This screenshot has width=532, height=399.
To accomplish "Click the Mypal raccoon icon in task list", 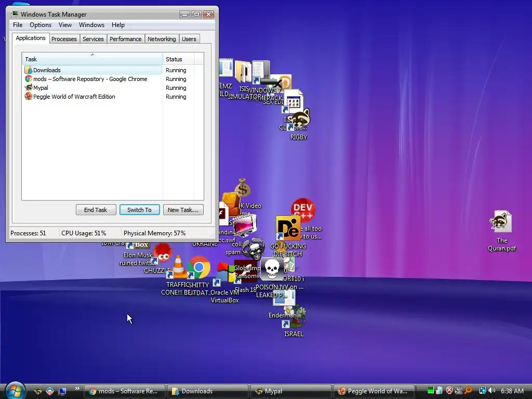I will [28, 88].
